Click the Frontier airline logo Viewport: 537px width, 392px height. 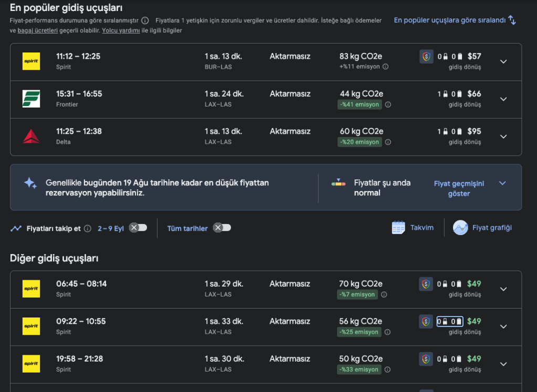pyautogui.click(x=31, y=99)
